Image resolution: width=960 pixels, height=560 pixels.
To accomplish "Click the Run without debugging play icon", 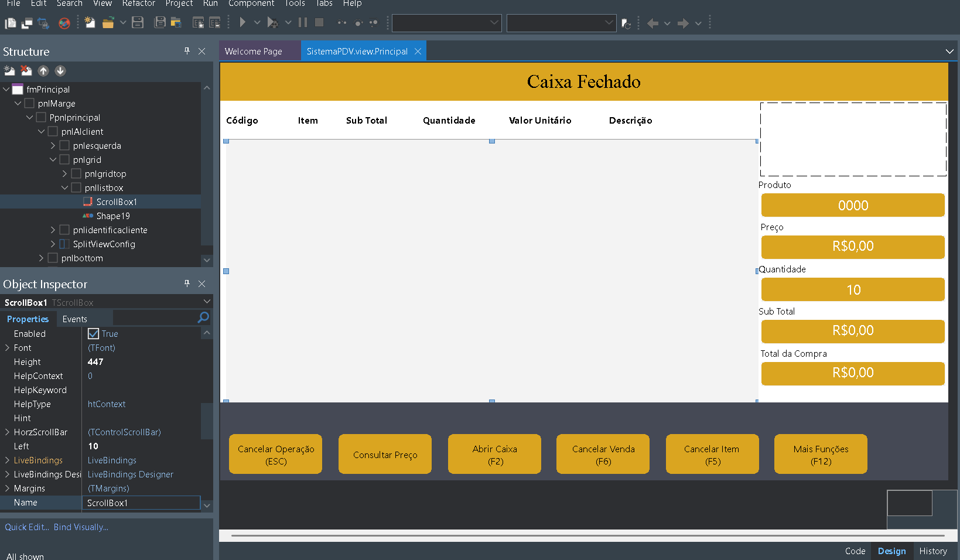I will point(242,22).
